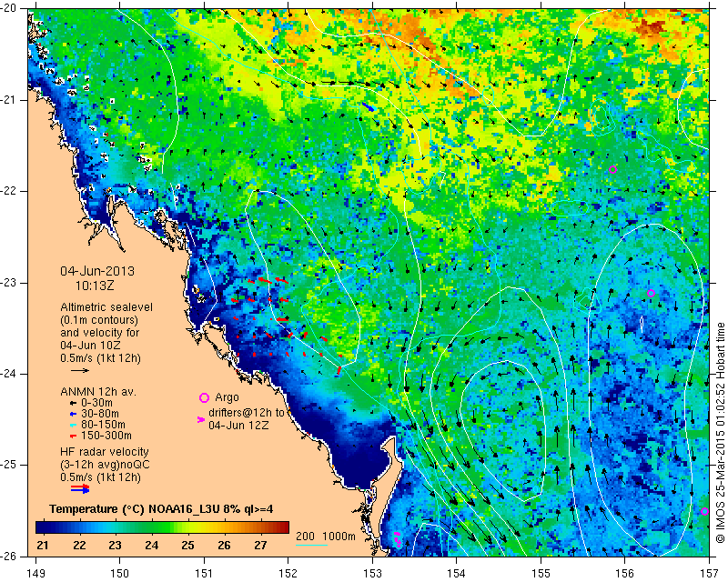This screenshot has height=582, width=728.
Task: Click the "04-Jun 10Z" legend text
Action: tap(90, 346)
